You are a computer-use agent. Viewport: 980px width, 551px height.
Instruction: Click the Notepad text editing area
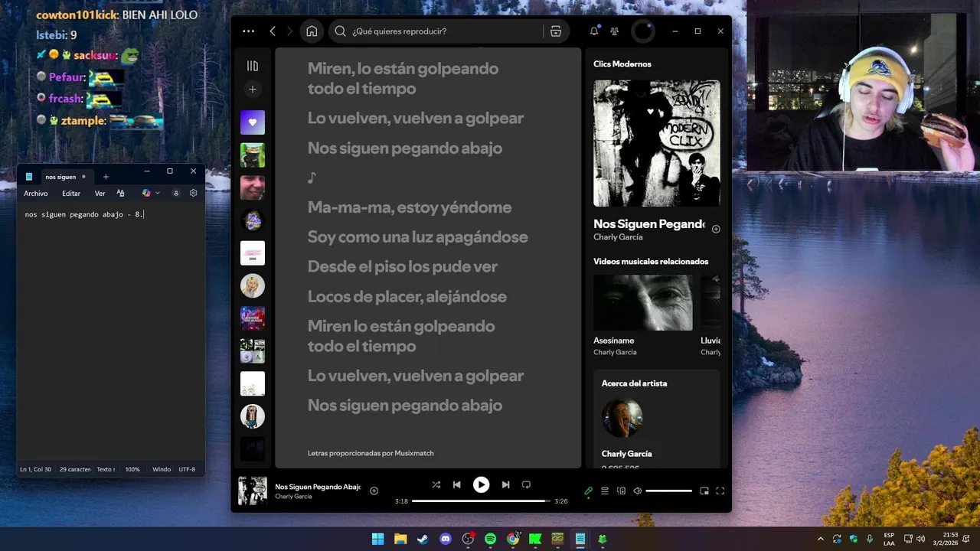[x=110, y=333]
